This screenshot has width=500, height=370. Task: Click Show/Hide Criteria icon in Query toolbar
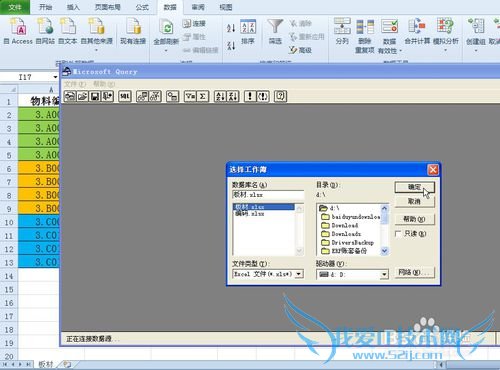pyautogui.click(x=155, y=96)
